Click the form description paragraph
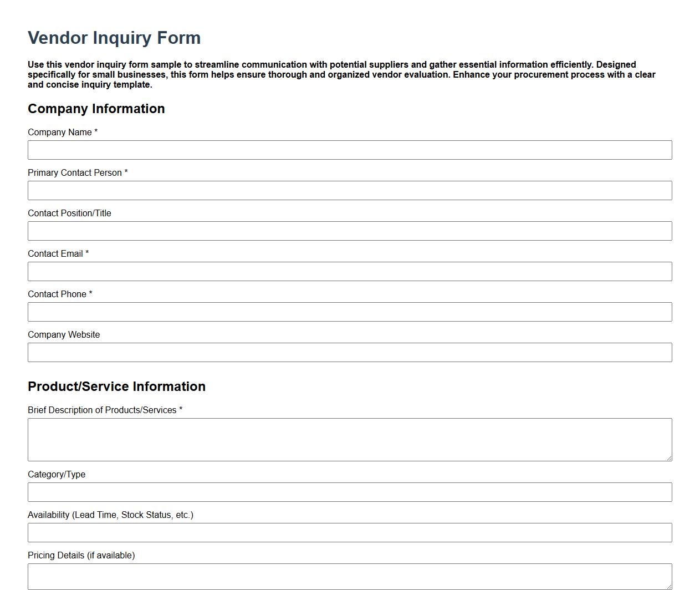This screenshot has width=700, height=590. click(x=341, y=74)
